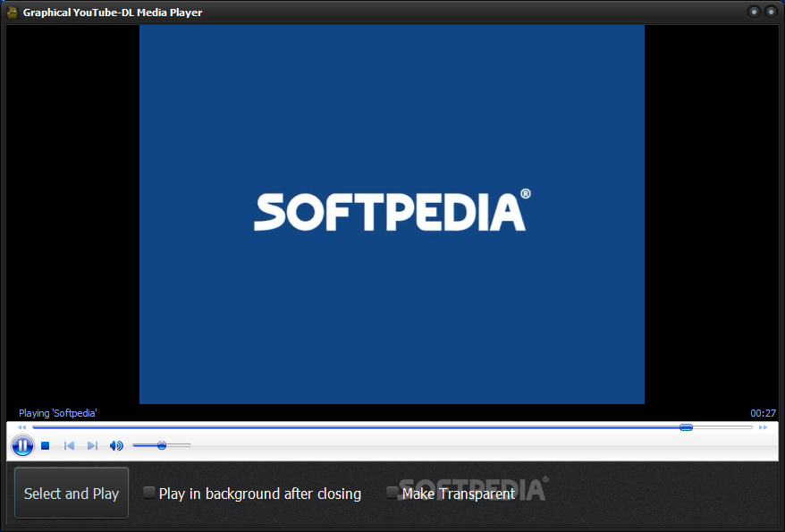Skip to next track icon
The height and width of the screenshot is (532, 785).
pyautogui.click(x=93, y=445)
